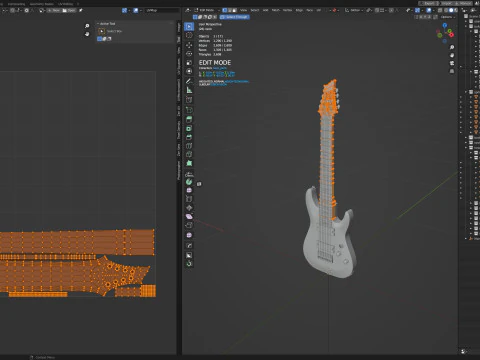This screenshot has height=360, width=480.
Task: Toggle viewport overlays in 3D viewport header
Action: (429, 10)
